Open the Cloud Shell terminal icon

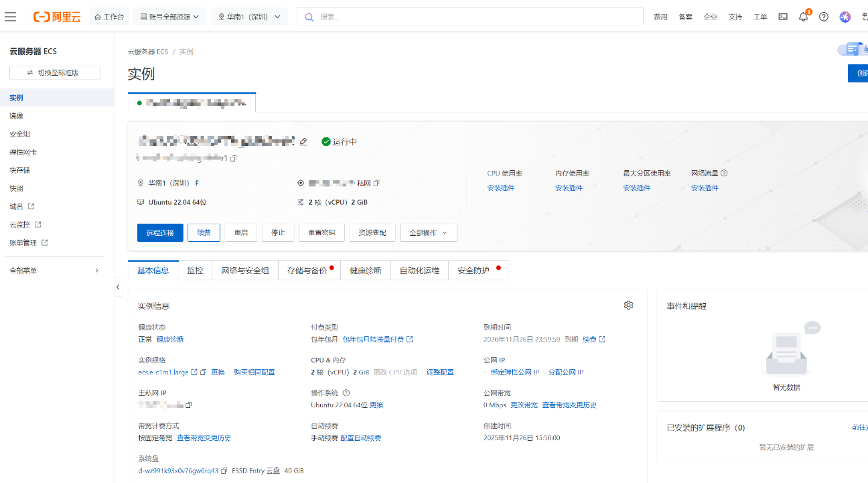pyautogui.click(x=782, y=17)
